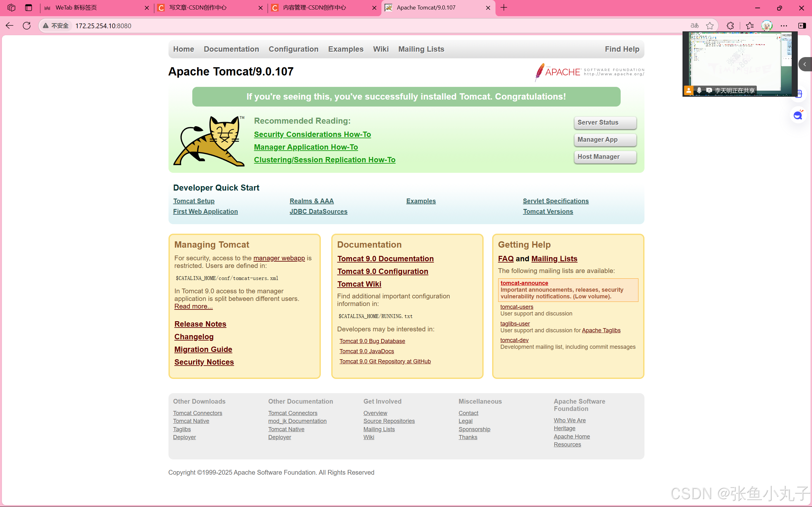This screenshot has height=507, width=812.
Task: Close the 内容管理-CSDN创作中心 tab
Action: coord(374,8)
